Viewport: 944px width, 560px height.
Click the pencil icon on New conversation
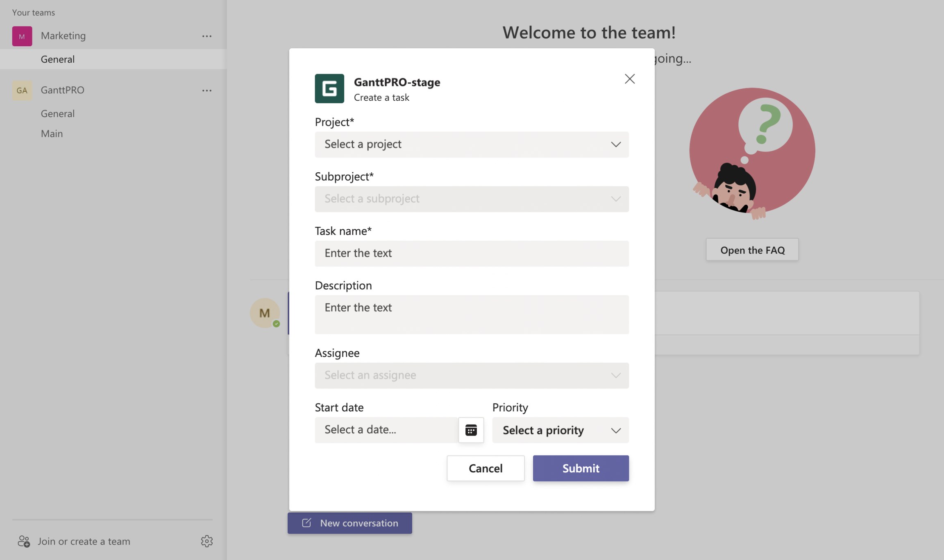coord(306,523)
